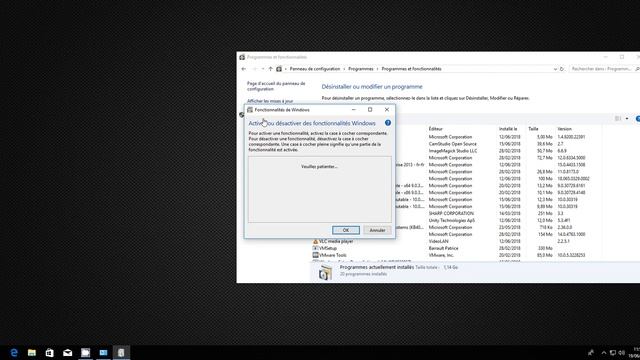640x360 pixels.
Task: Sort by Éditeur column header
Action: [x=436, y=129]
